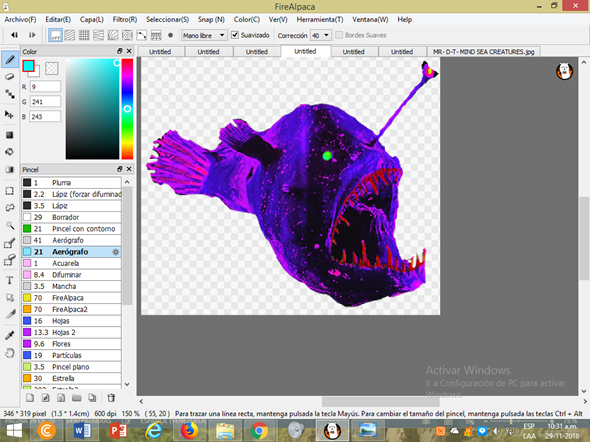The height and width of the screenshot is (442, 590).
Task: Enable curve snap
Action: pyautogui.click(x=141, y=35)
